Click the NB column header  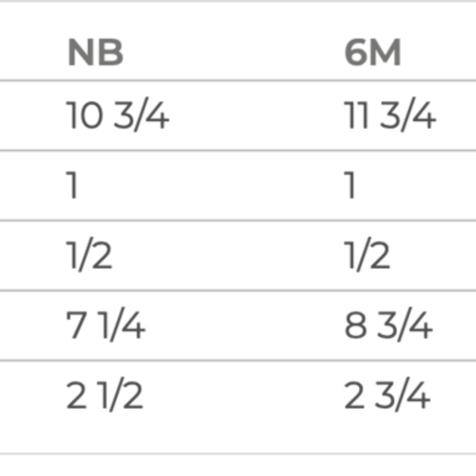coord(95,52)
